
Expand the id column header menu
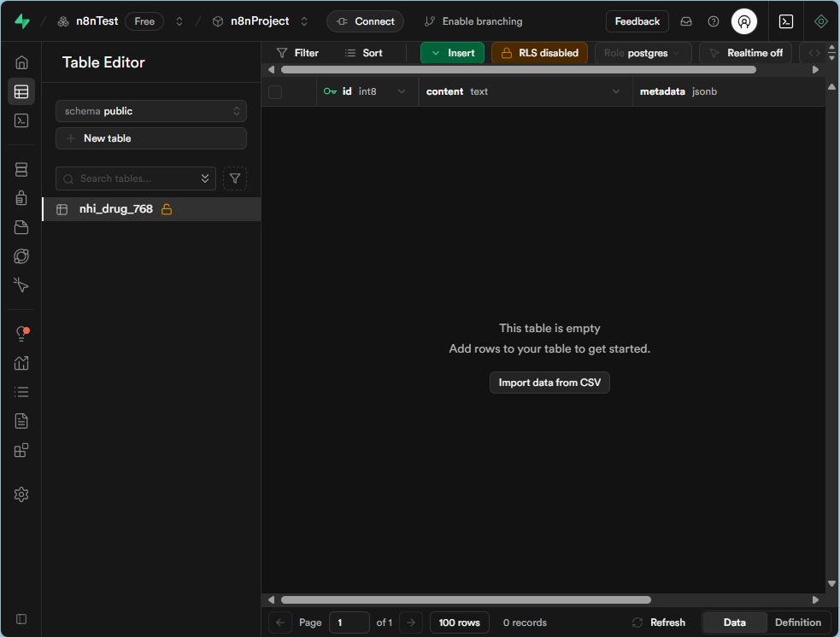click(402, 92)
